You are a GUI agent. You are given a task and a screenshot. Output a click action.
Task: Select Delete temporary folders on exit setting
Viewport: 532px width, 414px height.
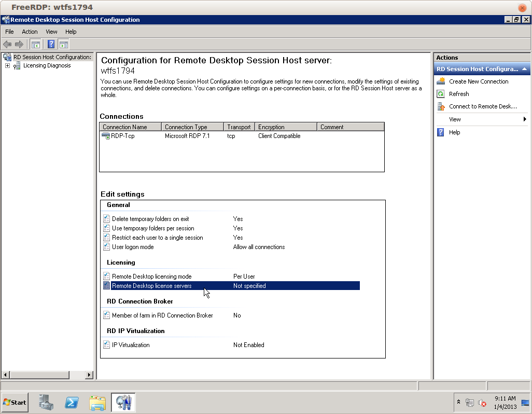click(x=150, y=219)
